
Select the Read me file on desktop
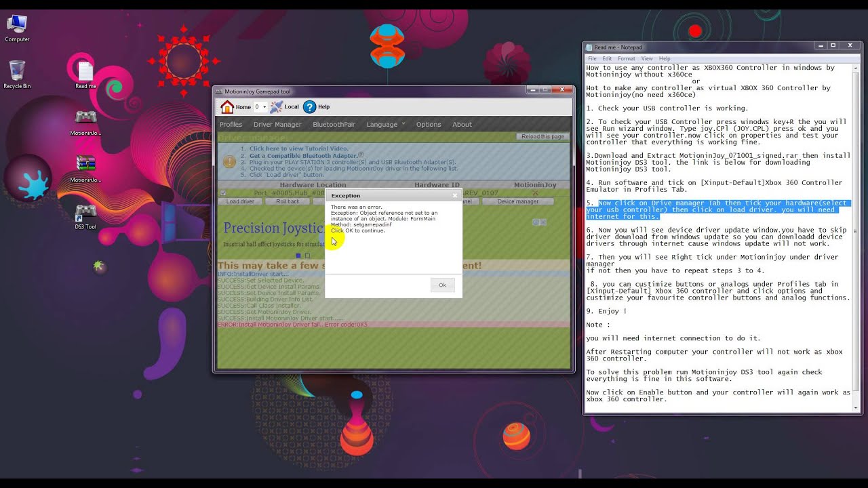[85, 75]
